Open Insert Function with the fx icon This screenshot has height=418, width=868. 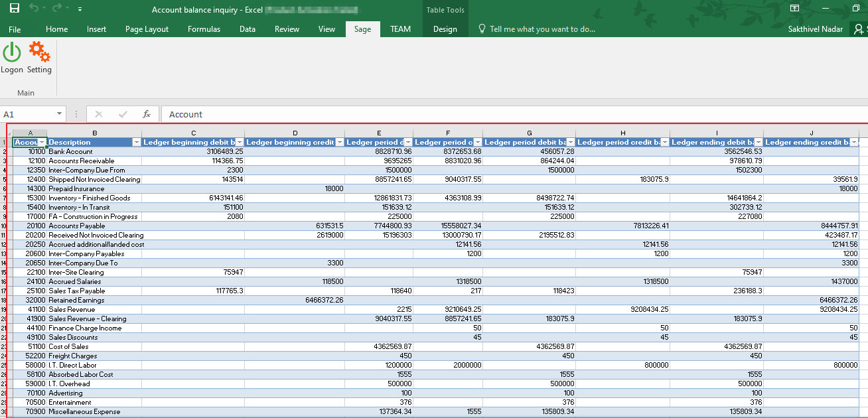pyautogui.click(x=147, y=114)
